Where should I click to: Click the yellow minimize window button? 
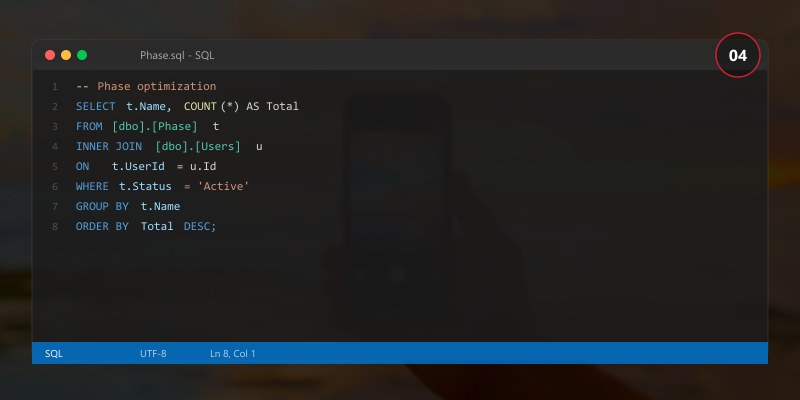pos(66,55)
